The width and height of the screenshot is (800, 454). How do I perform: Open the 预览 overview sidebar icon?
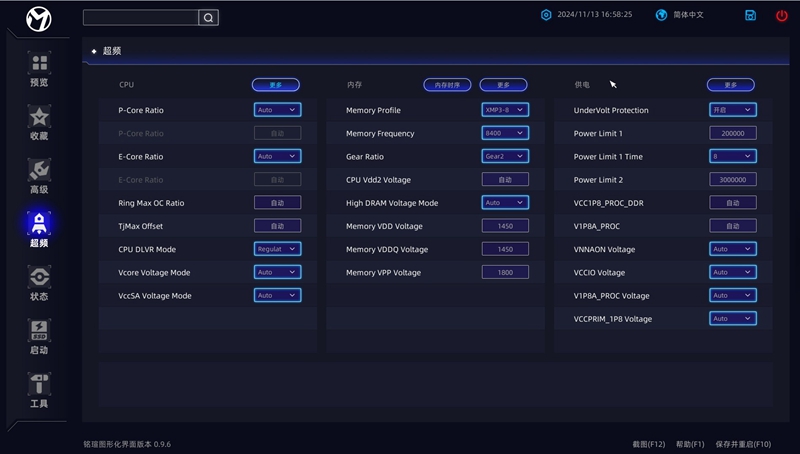pyautogui.click(x=39, y=68)
